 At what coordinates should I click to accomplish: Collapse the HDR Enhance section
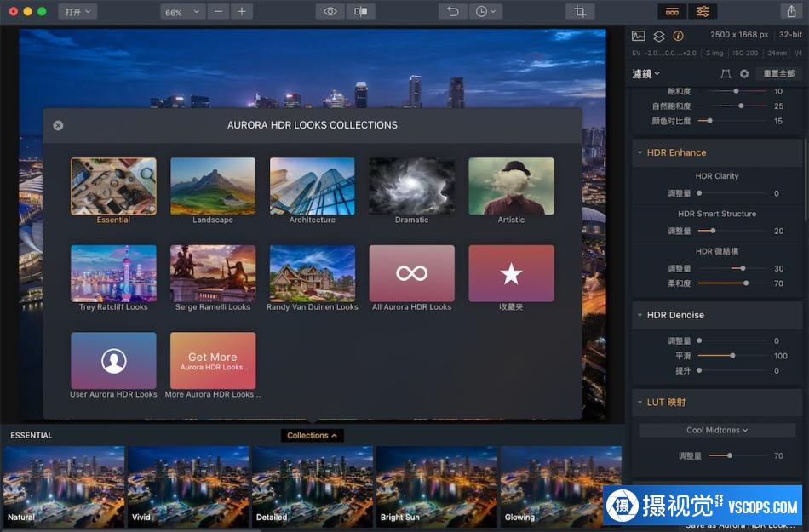640,152
